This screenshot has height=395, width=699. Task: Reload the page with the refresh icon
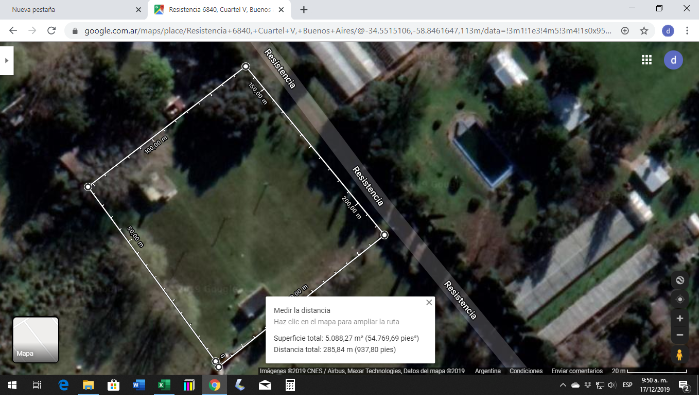coord(52,31)
